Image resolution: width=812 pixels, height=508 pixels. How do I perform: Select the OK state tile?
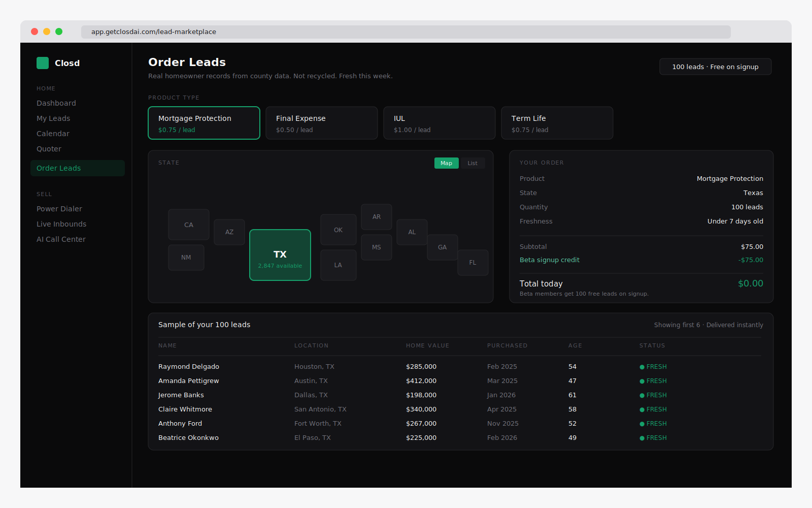tap(338, 230)
